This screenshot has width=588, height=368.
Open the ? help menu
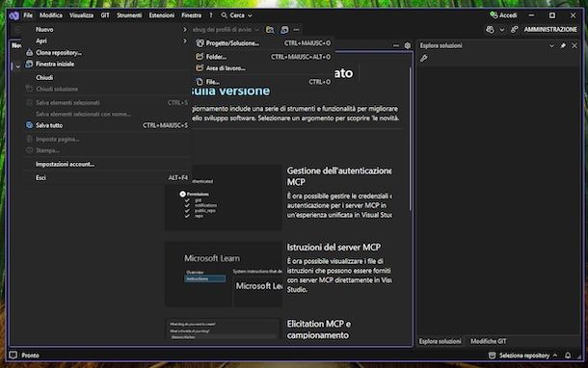tap(211, 15)
